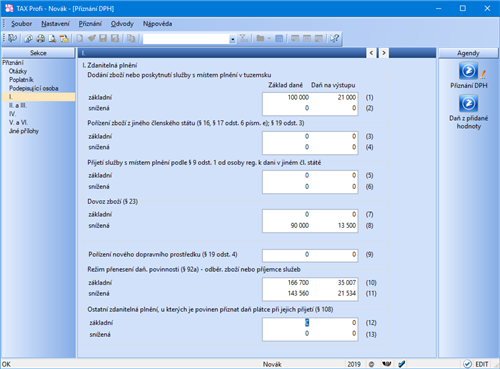Go to the previous section with left arrow
The width and height of the screenshot is (500, 369).
(371, 53)
